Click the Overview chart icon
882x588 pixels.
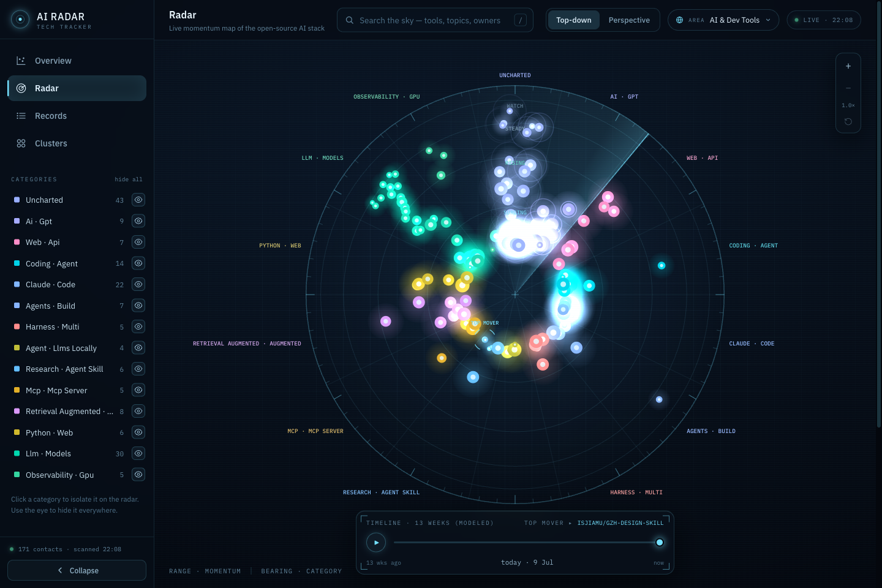21,61
